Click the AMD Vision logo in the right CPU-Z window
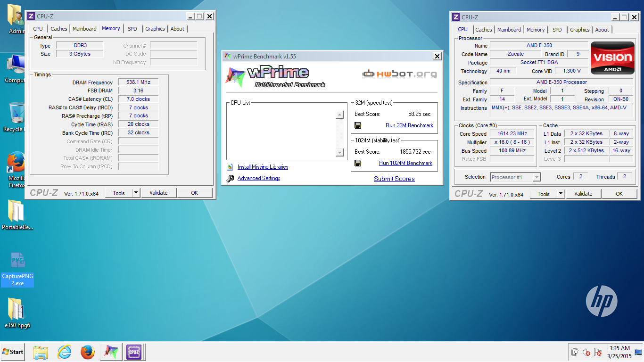 612,59
